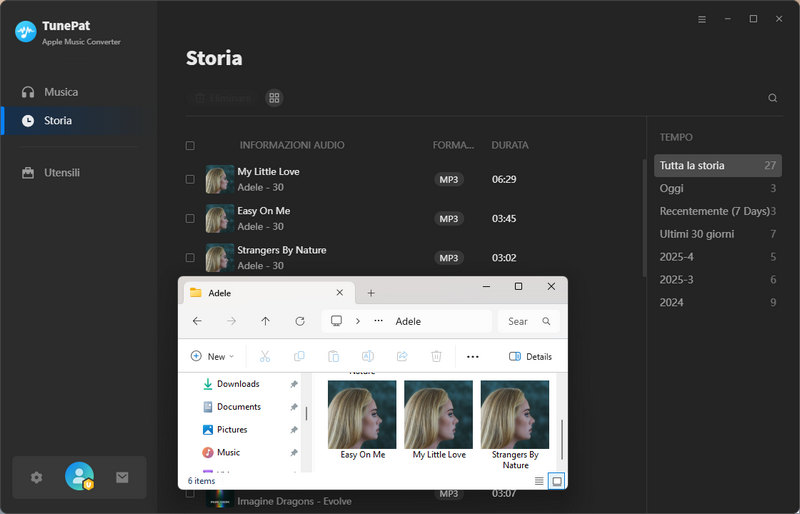
Task: Click MP3 badge for My Little Love
Action: tap(449, 179)
